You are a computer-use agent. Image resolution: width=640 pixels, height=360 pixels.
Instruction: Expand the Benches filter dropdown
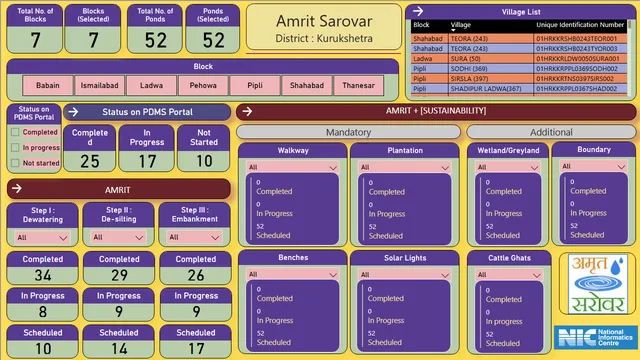(x=293, y=275)
